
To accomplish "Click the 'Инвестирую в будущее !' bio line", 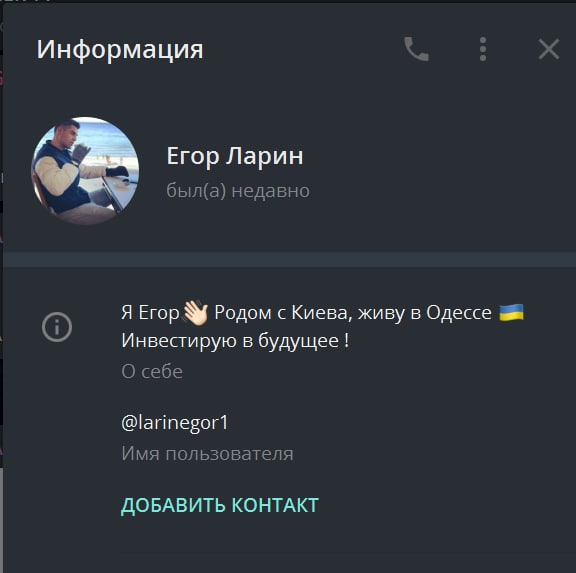I will click(x=235, y=340).
